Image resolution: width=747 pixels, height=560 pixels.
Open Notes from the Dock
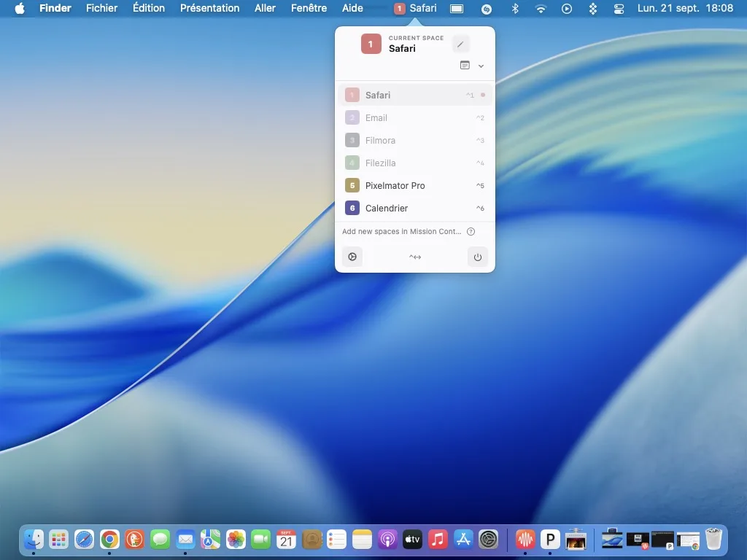coord(362,539)
